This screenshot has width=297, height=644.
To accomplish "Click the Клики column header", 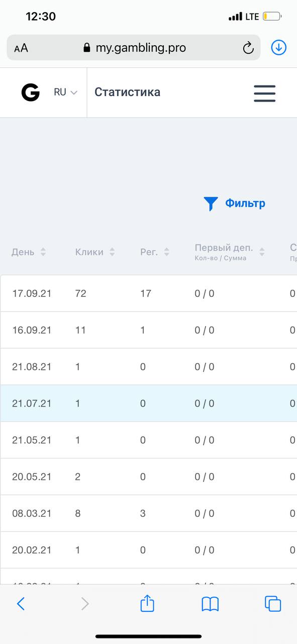I will pos(89,252).
